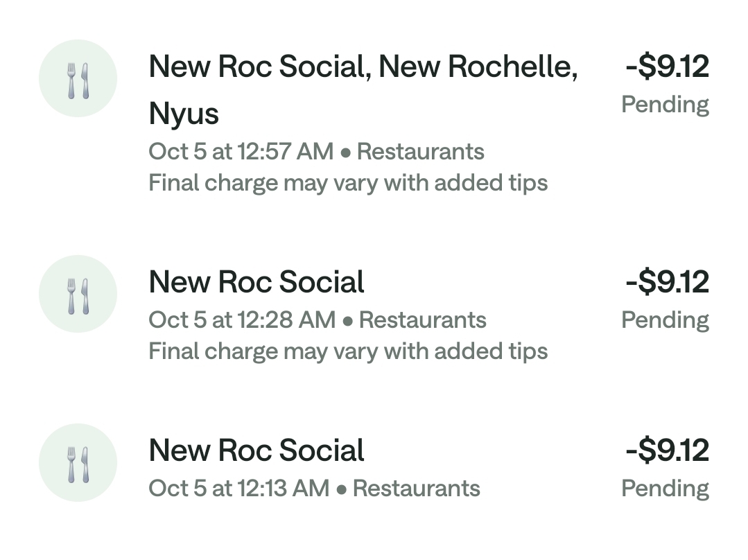Screen dimensions: 748x560
Task: Select the Oct 5 at 12:28 AM timestamp
Action: pos(242,320)
